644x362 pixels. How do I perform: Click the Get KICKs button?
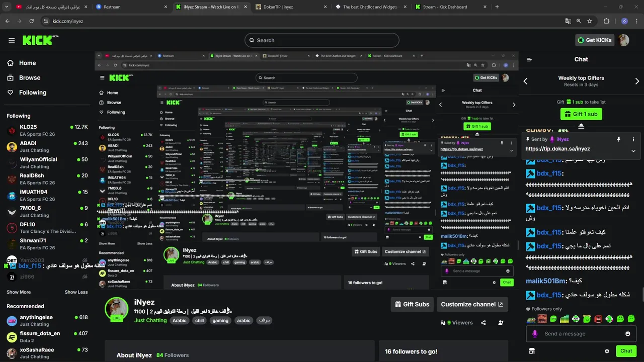[x=594, y=40]
